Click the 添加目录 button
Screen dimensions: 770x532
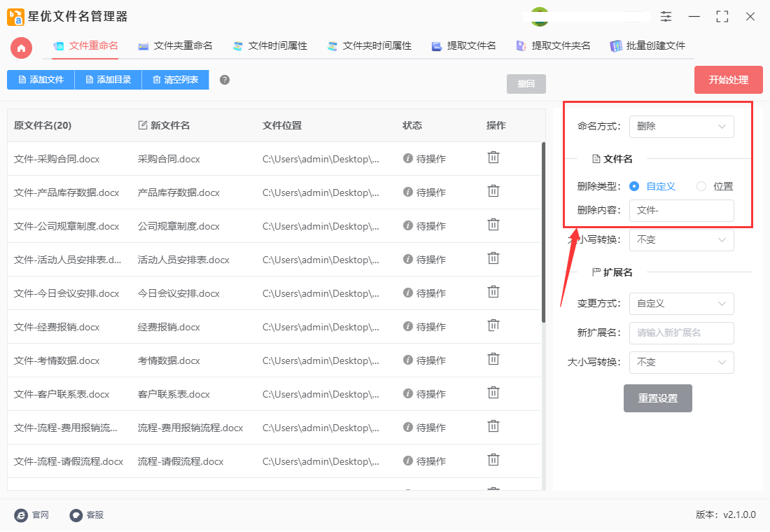pyautogui.click(x=108, y=80)
